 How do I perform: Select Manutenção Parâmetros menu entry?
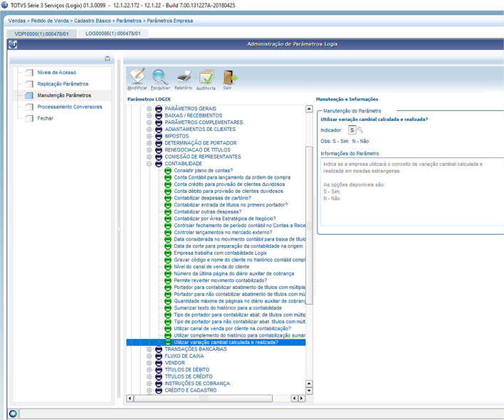64,95
